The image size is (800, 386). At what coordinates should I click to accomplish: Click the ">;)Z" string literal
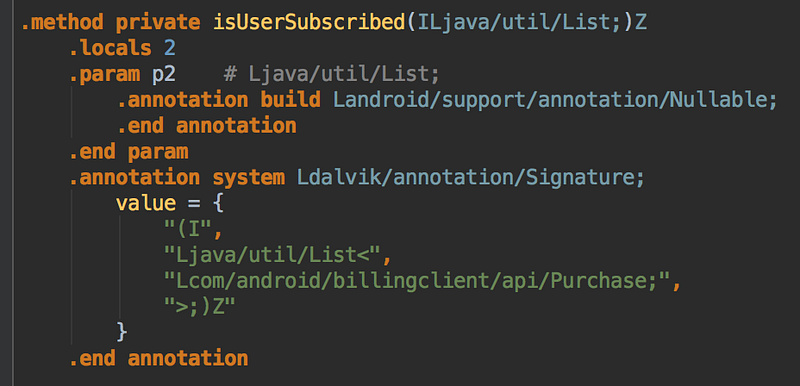(x=200, y=306)
